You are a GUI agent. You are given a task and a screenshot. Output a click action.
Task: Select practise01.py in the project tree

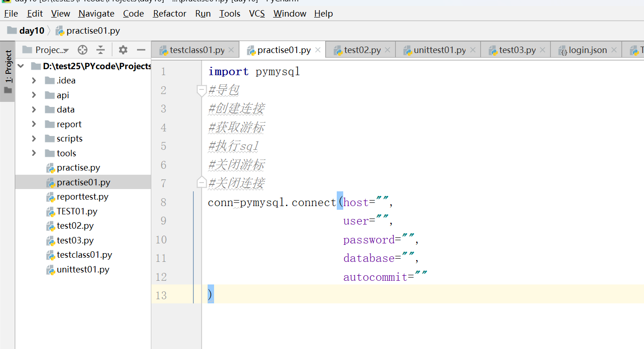coord(83,182)
